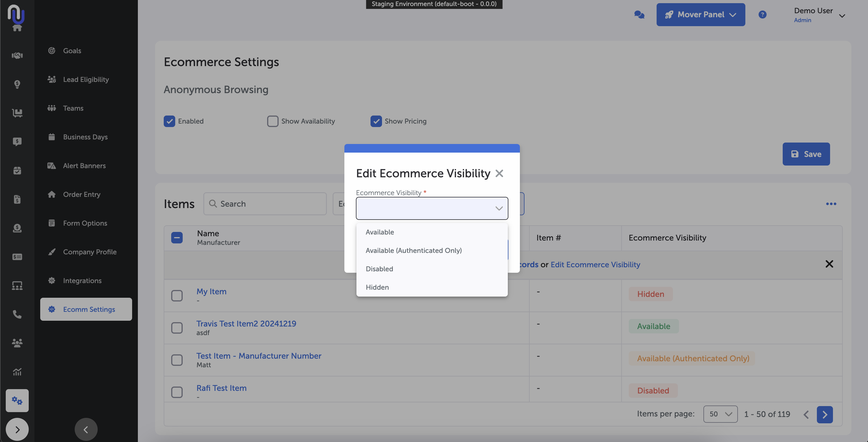The image size is (868, 442).
Task: Click the Save button
Action: tap(806, 154)
